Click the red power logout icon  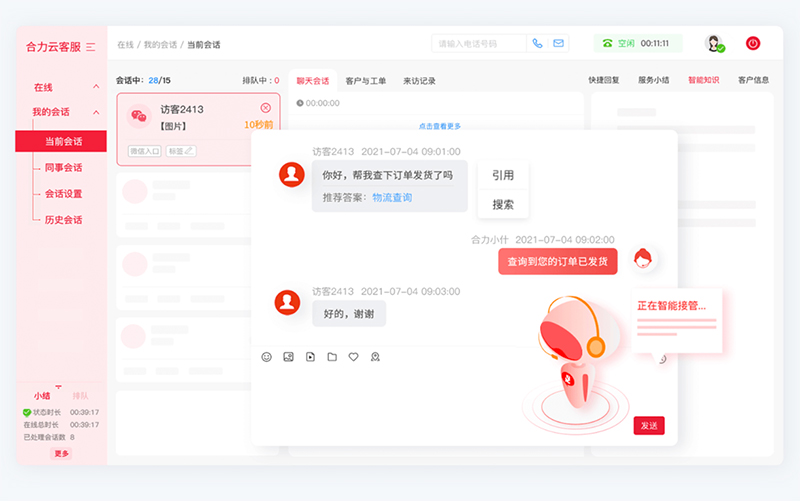(x=753, y=43)
